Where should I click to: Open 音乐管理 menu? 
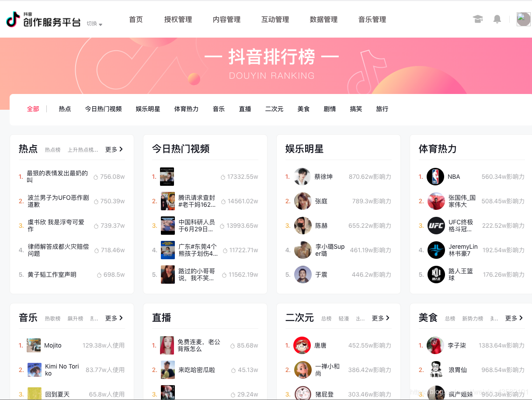pos(372,19)
